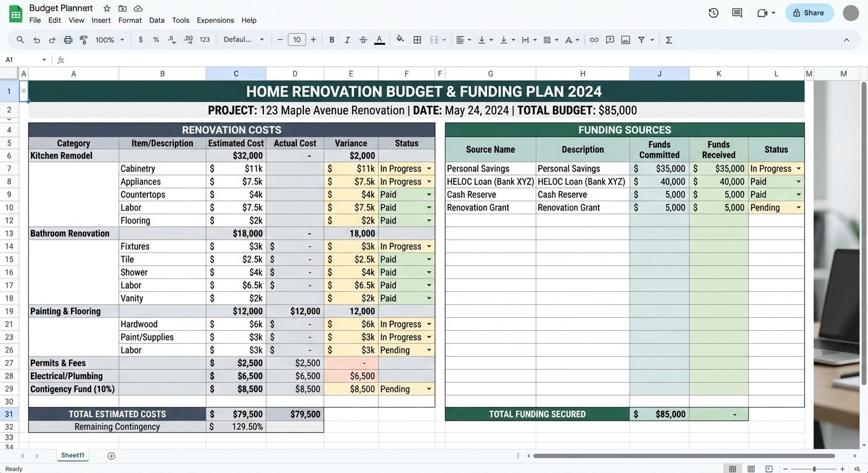The height and width of the screenshot is (473, 868).
Task: Apply italic formatting
Action: pos(347,39)
